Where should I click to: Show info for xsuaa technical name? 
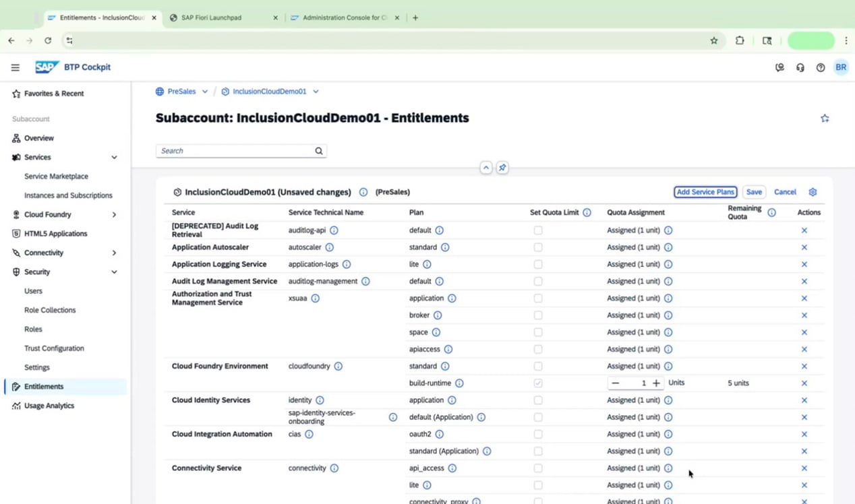click(315, 298)
